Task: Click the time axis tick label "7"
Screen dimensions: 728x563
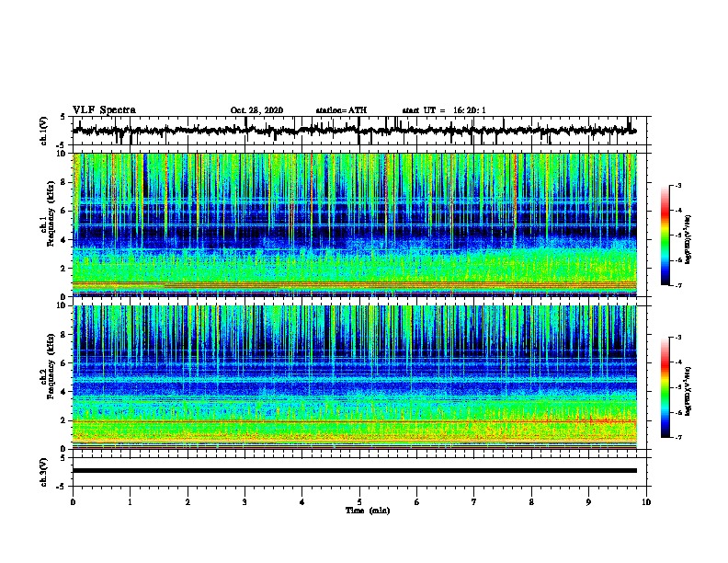Action: coord(474,502)
